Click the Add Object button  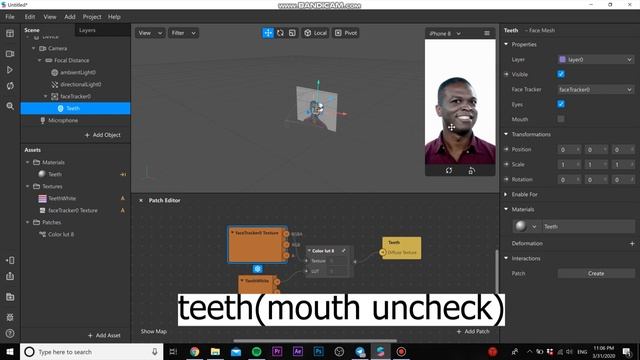coord(103,135)
